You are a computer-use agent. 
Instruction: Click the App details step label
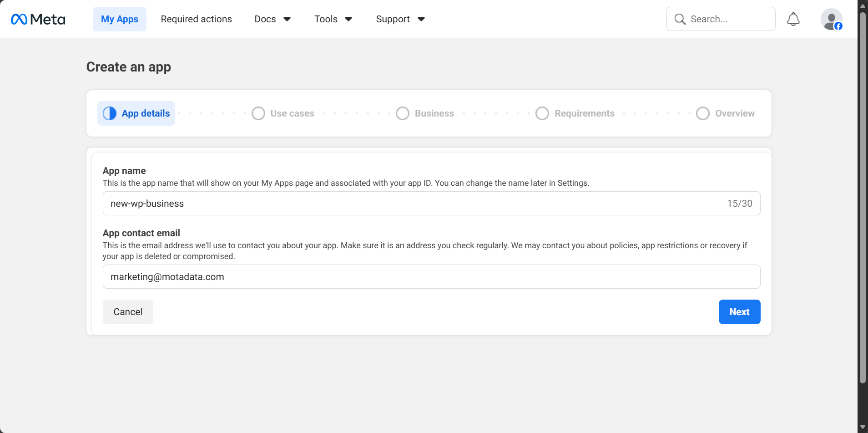click(x=146, y=113)
